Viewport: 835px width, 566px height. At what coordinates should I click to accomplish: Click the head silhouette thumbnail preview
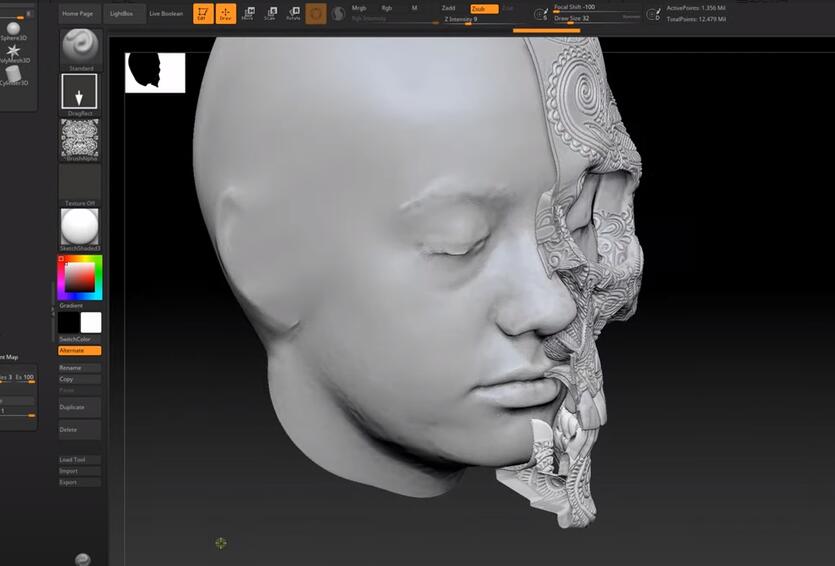155,72
